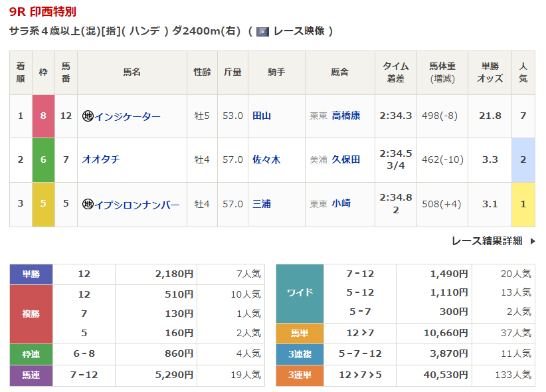Click the arrow next to レース結果詳細
This screenshot has width=546, height=392.
(x=532, y=241)
